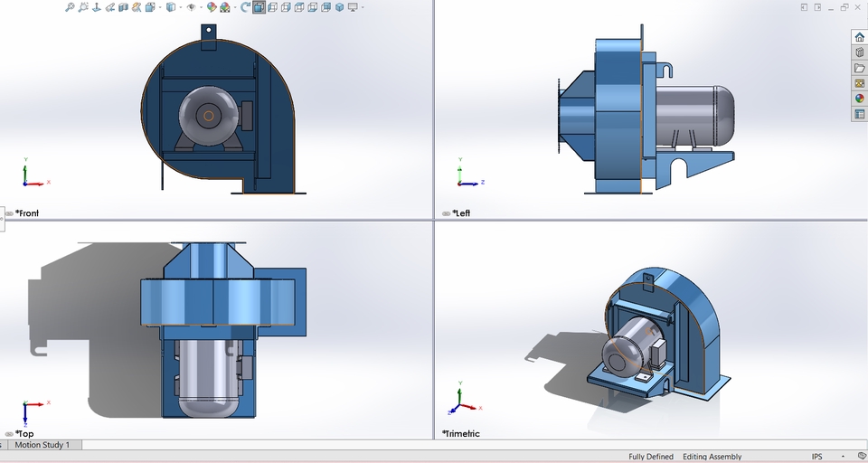Screen dimensions: 868x463
Task: Click the first wireframe cube icon after highlighted one
Action: point(272,7)
